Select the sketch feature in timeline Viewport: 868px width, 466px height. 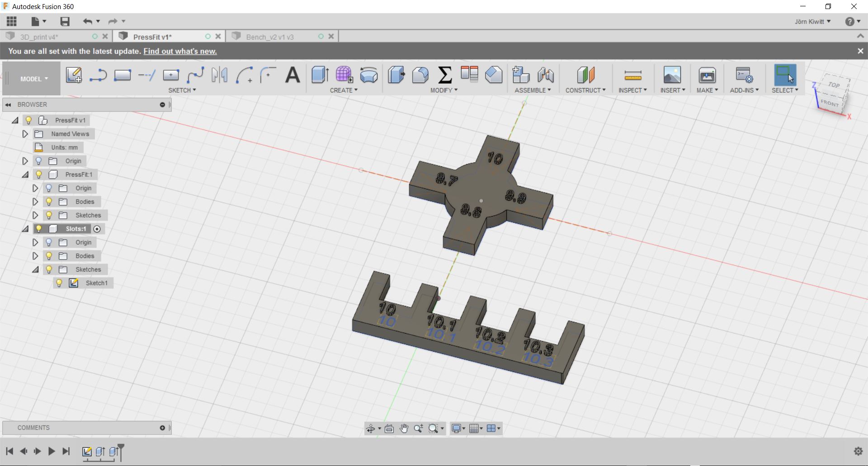click(87, 451)
